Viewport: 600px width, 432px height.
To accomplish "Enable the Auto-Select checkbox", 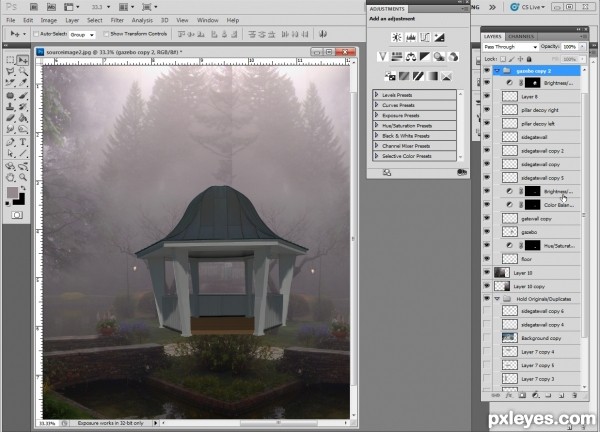I will point(36,34).
